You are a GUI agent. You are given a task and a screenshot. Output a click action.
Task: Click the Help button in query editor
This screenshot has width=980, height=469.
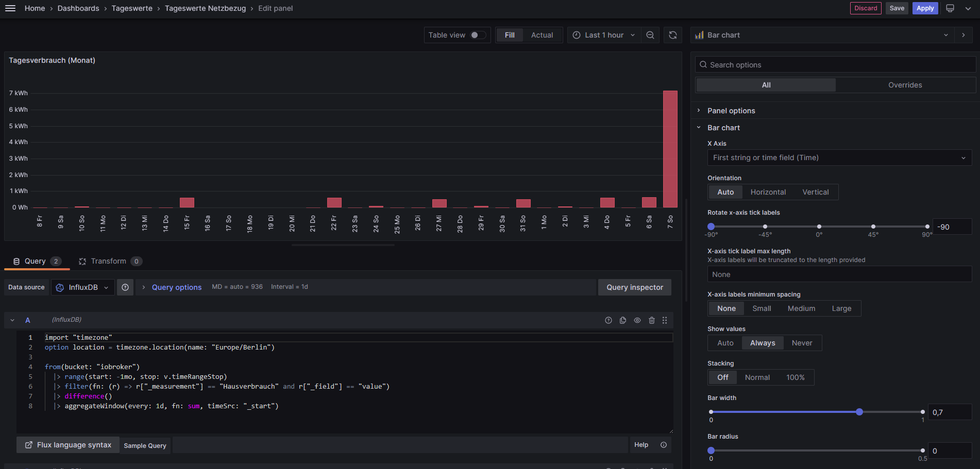tap(641, 445)
